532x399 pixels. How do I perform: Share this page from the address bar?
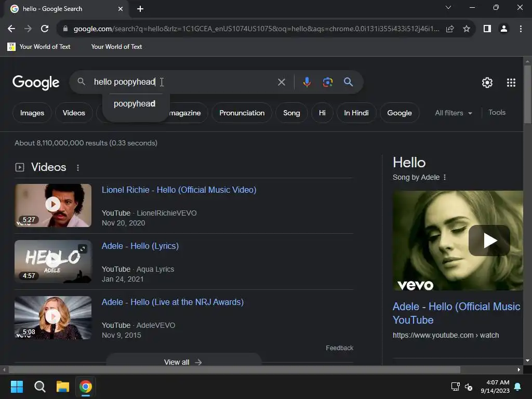(x=450, y=29)
